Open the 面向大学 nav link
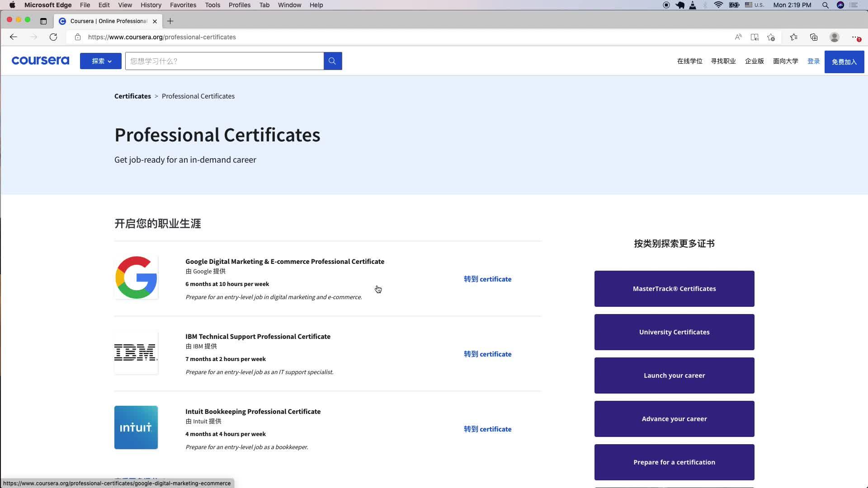 786,61
